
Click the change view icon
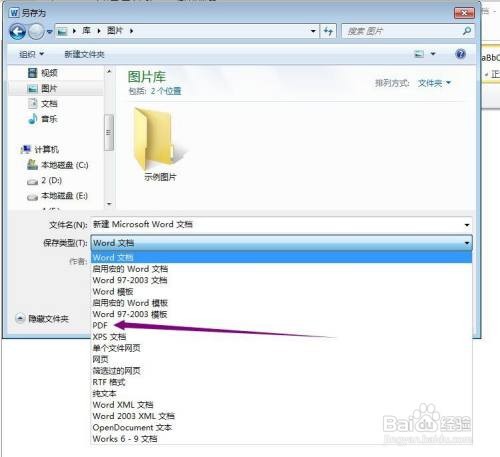click(419, 54)
